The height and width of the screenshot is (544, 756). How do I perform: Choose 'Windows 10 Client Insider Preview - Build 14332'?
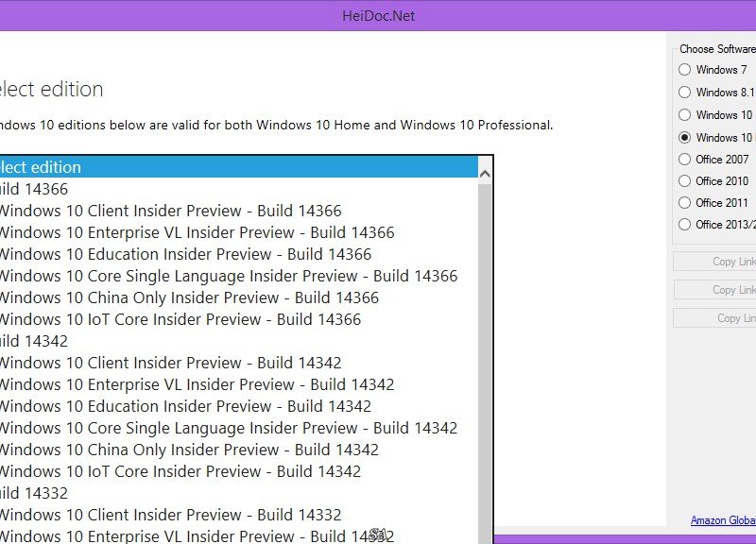tap(239, 515)
